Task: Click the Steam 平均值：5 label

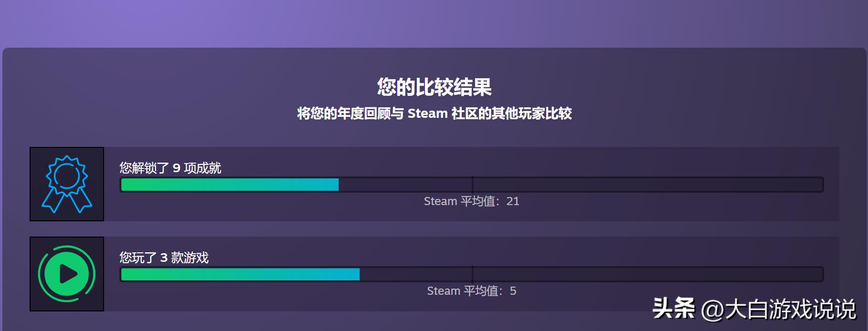Action: click(471, 291)
